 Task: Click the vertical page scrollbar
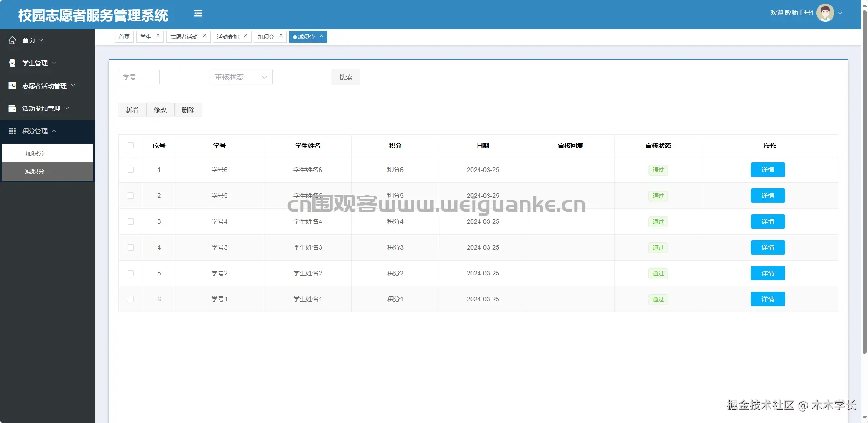pyautogui.click(x=864, y=182)
